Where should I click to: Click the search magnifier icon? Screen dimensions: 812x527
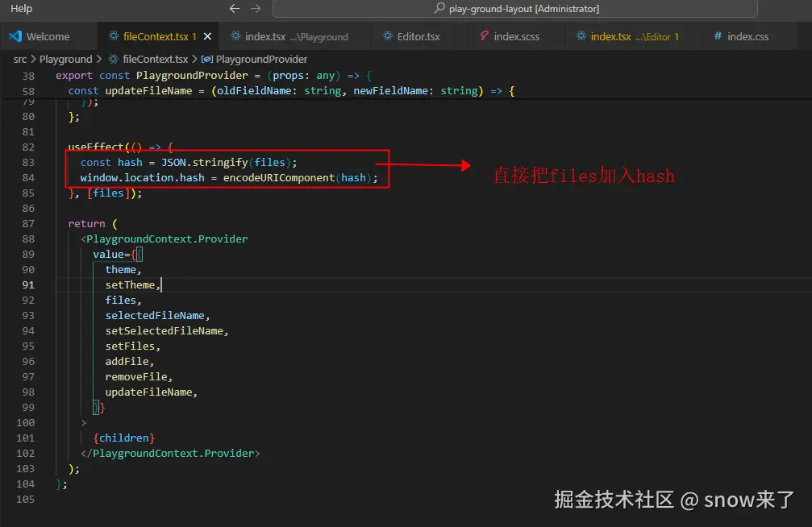coord(439,8)
